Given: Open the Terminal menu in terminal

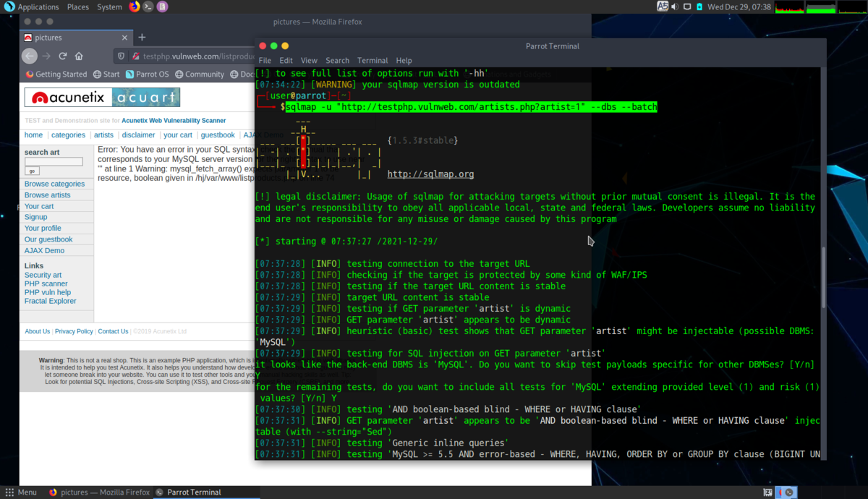Looking at the screenshot, I should click(x=373, y=61).
